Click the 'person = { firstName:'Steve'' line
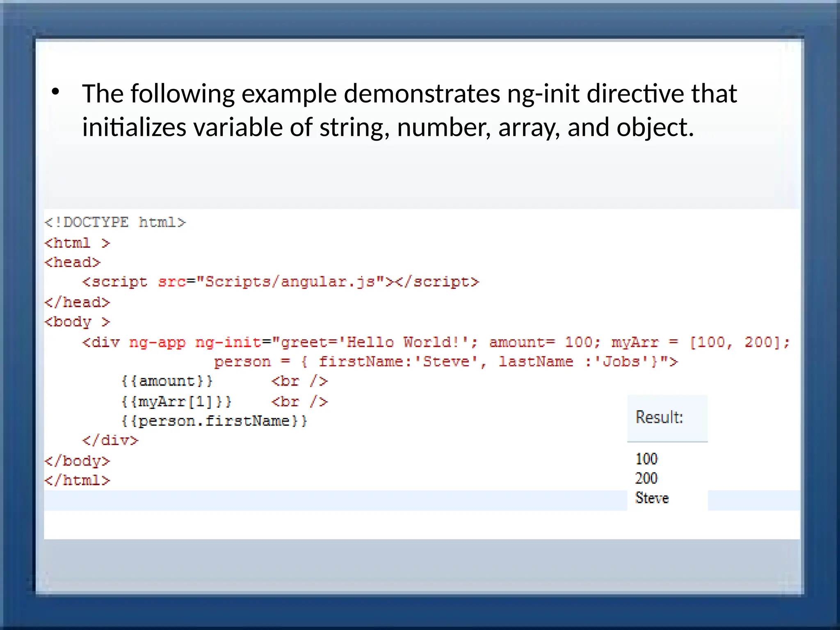Viewport: 840px width, 630px height. coord(446,362)
